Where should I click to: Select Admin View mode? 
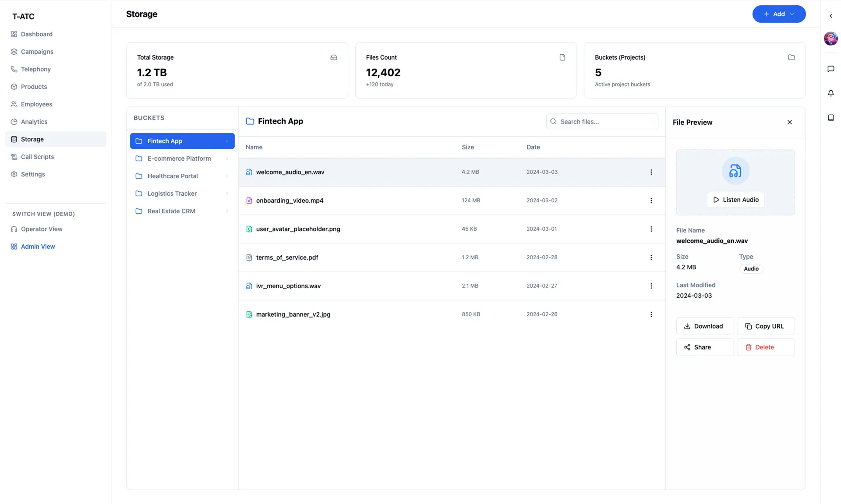click(38, 247)
